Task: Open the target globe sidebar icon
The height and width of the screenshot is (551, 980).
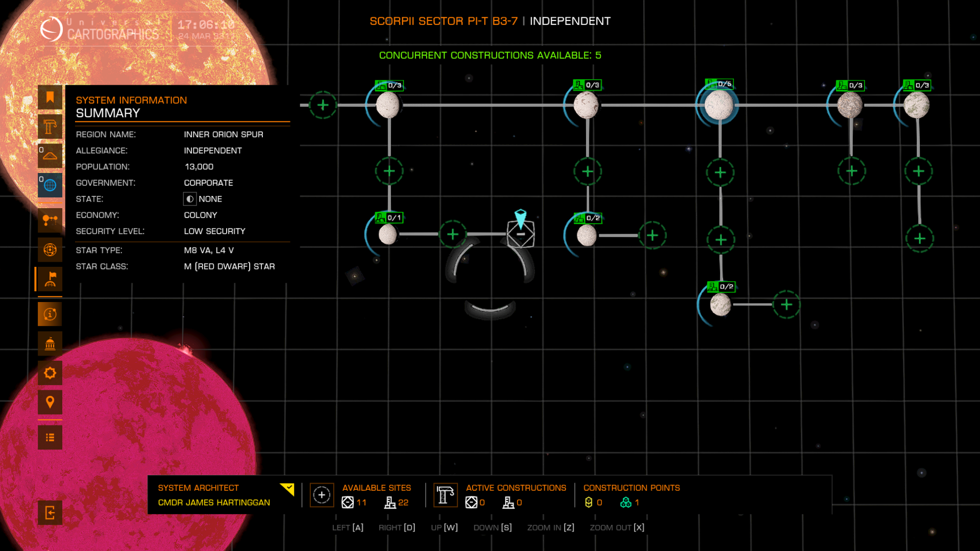Action: click(x=50, y=249)
